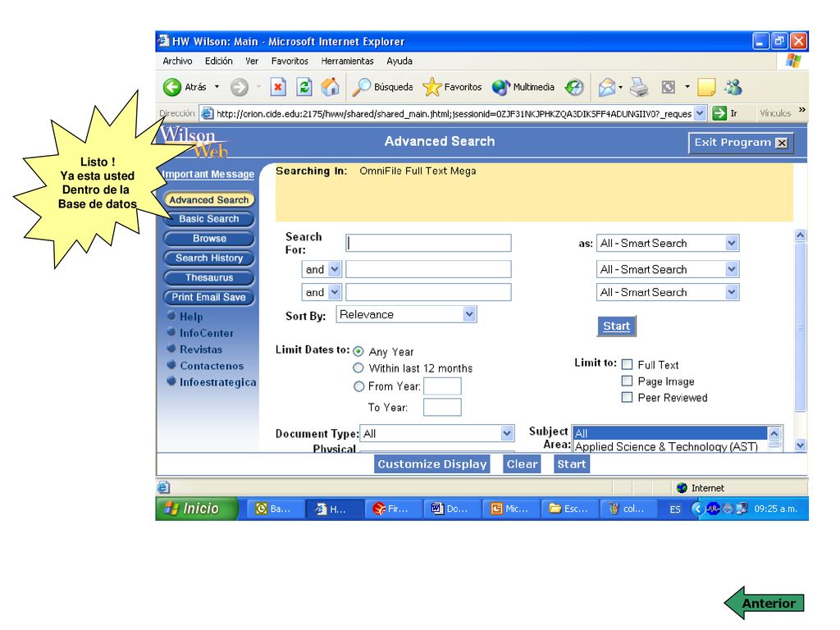
Task: Expand hidden system tray icons arrow
Action: (697, 509)
